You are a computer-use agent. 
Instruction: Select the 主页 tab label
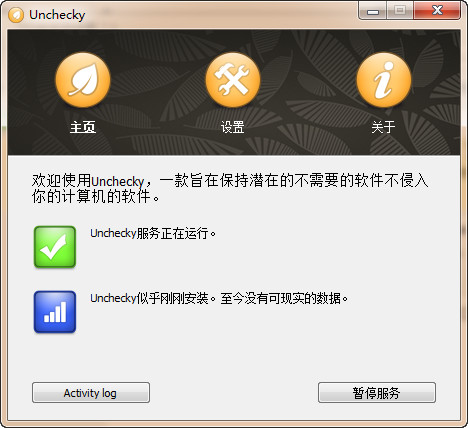coord(83,127)
